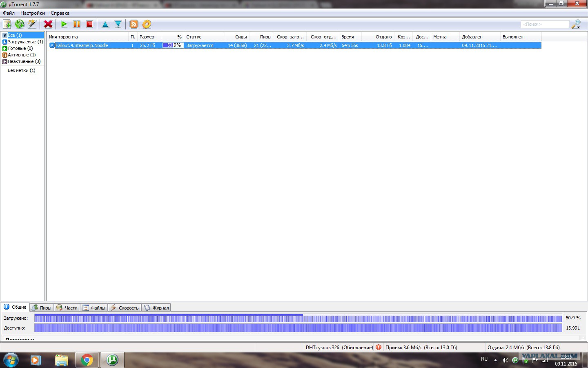Image resolution: width=588 pixels, height=368 pixels.
Task: Open the Windows Start menu
Action: [x=11, y=360]
